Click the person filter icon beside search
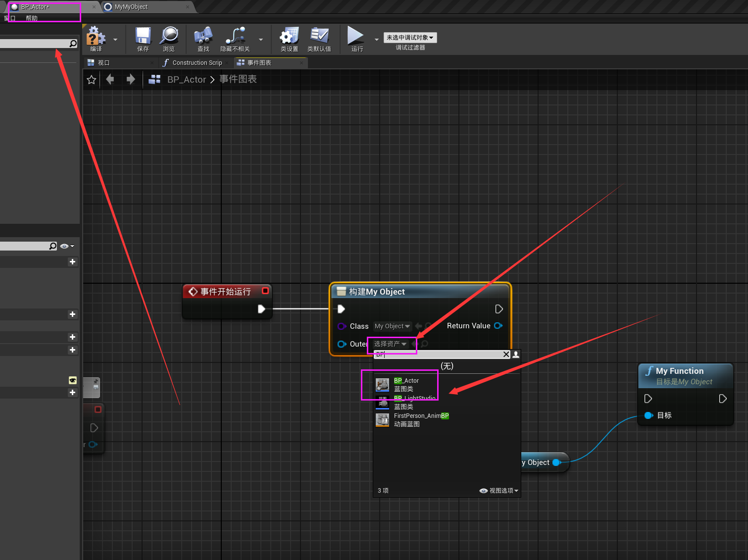The image size is (748, 560). pyautogui.click(x=516, y=355)
